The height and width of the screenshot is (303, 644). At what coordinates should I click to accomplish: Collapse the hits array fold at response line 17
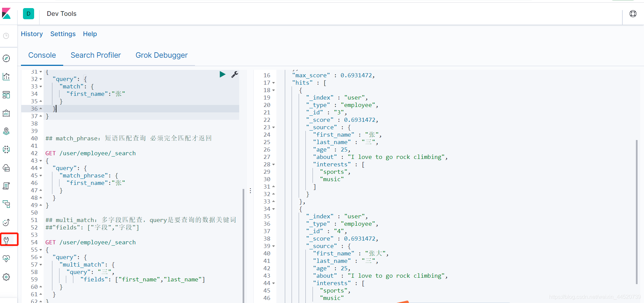[273, 83]
